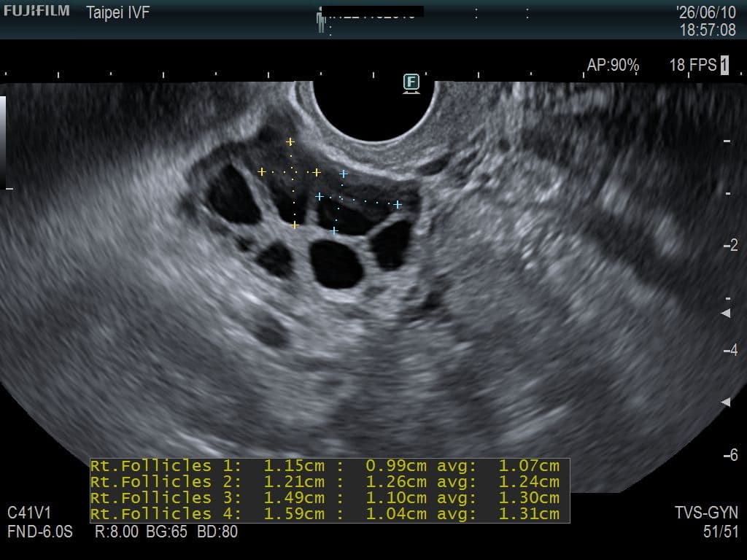Click the leftmost yellow caliper cross
747x560 pixels.
262,171
